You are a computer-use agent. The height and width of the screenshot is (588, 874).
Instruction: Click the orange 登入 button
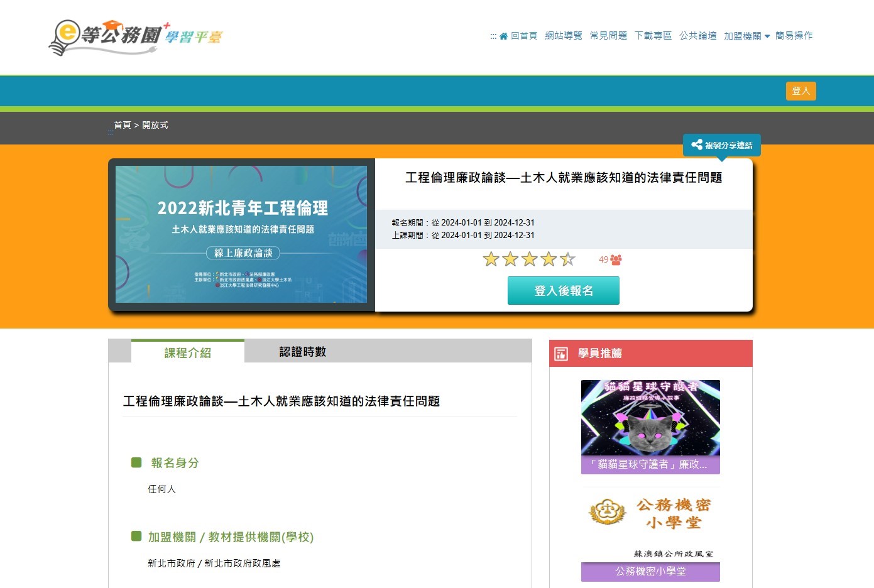pos(800,91)
